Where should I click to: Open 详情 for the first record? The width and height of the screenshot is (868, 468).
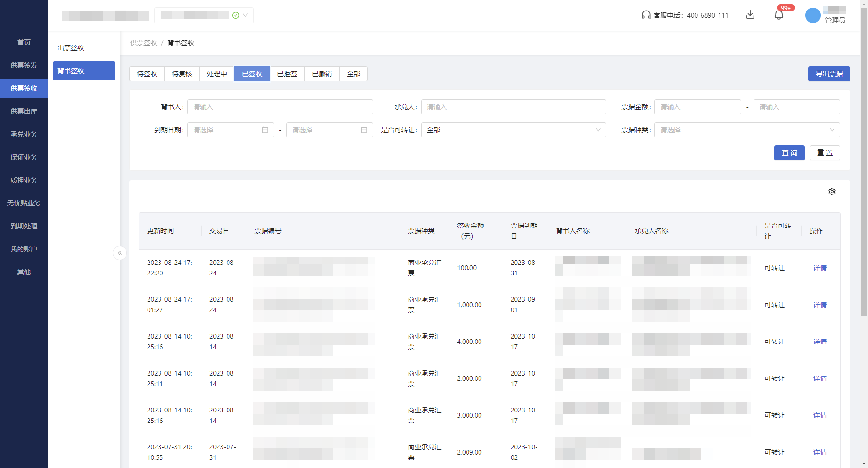coord(820,268)
